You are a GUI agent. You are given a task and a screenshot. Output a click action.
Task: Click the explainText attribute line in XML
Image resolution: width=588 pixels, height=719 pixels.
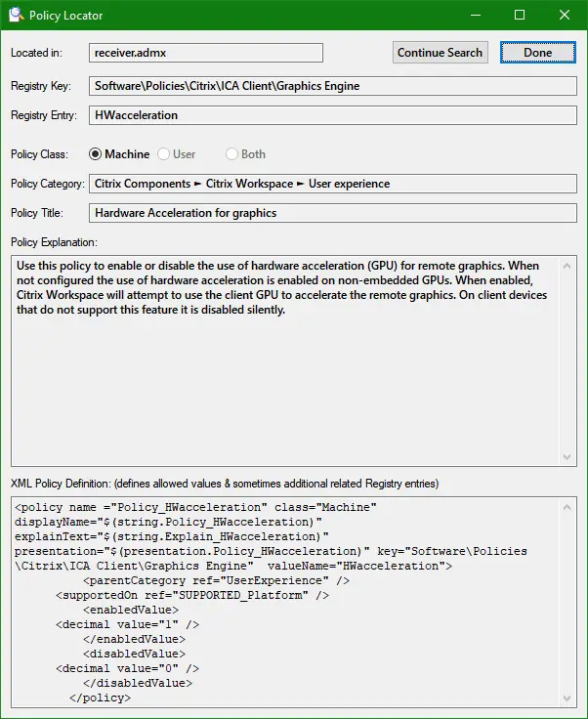click(171, 536)
